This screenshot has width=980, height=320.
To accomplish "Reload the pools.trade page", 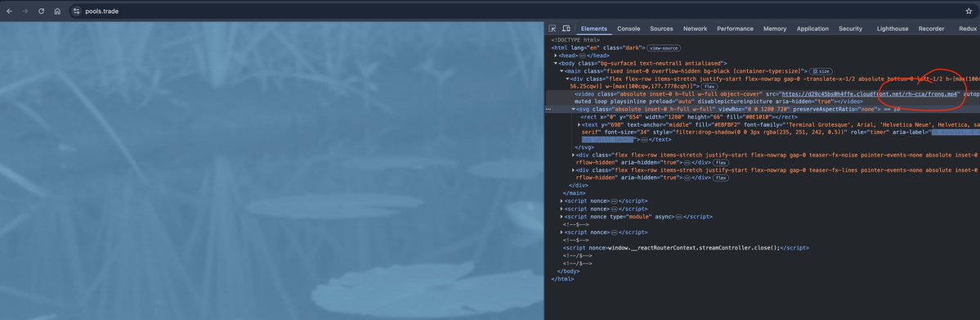I will click(x=41, y=11).
